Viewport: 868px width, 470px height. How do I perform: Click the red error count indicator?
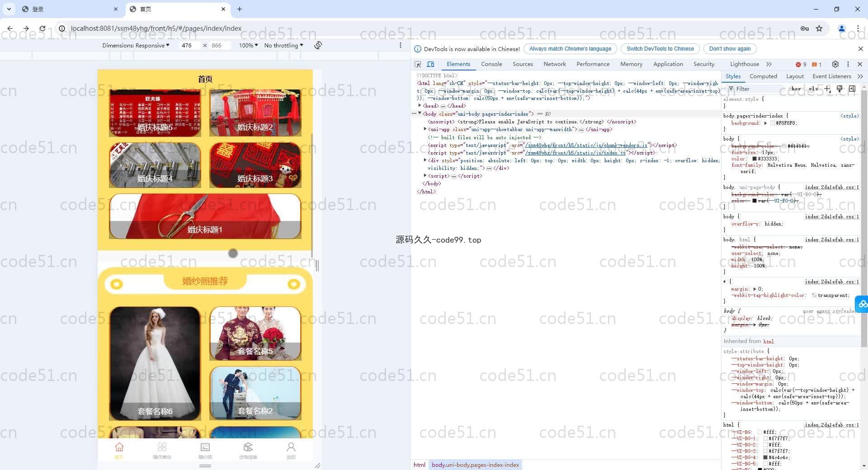coord(801,64)
